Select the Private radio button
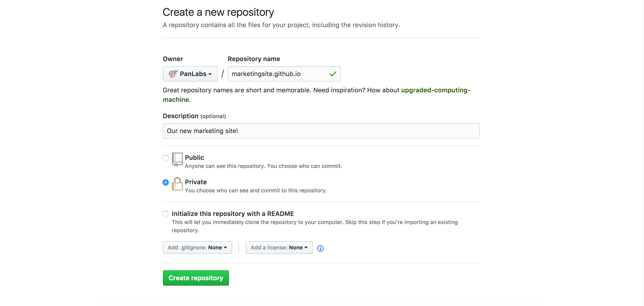 point(165,182)
